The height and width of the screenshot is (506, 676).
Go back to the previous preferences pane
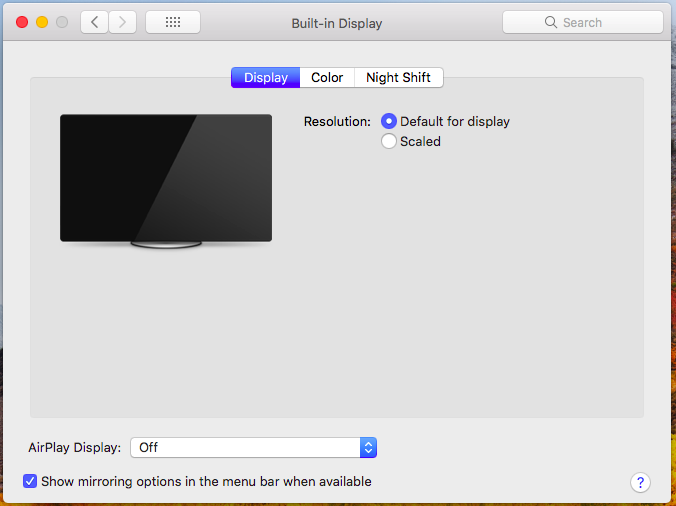pos(94,22)
